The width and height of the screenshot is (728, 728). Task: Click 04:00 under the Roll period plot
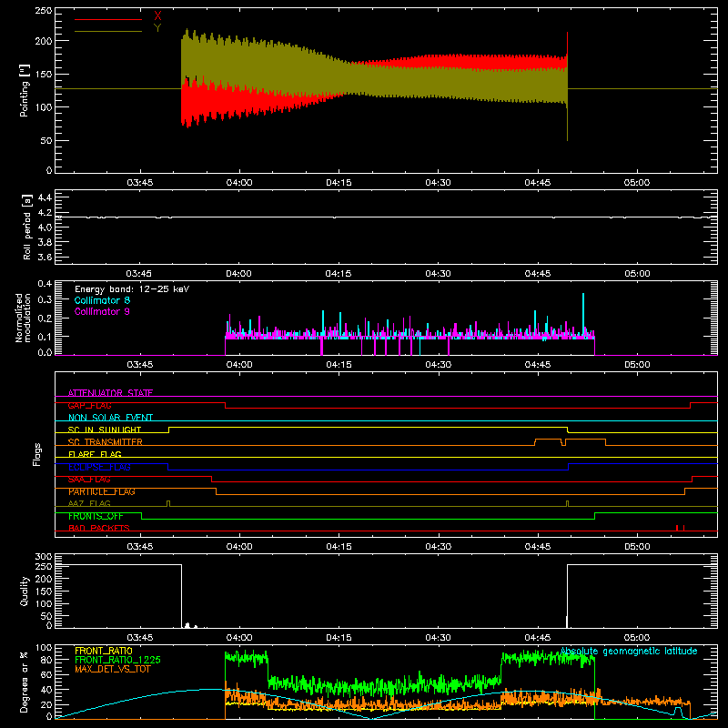pos(238,274)
